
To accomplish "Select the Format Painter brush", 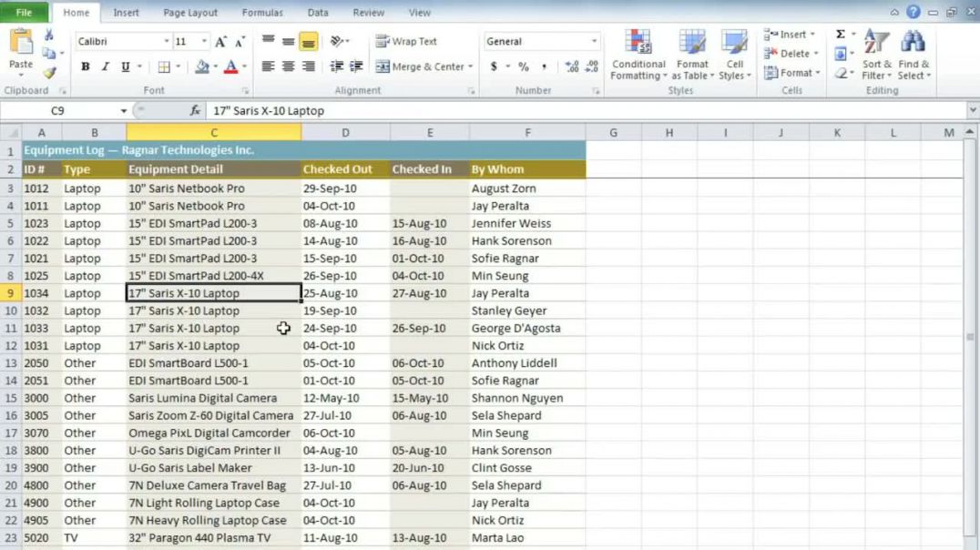I will click(x=49, y=73).
